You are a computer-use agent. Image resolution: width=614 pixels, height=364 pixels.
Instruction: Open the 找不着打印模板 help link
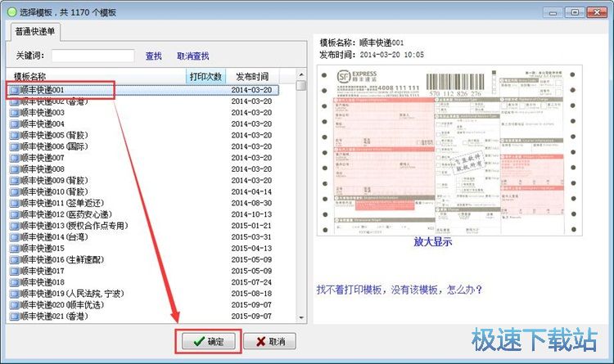(400, 290)
